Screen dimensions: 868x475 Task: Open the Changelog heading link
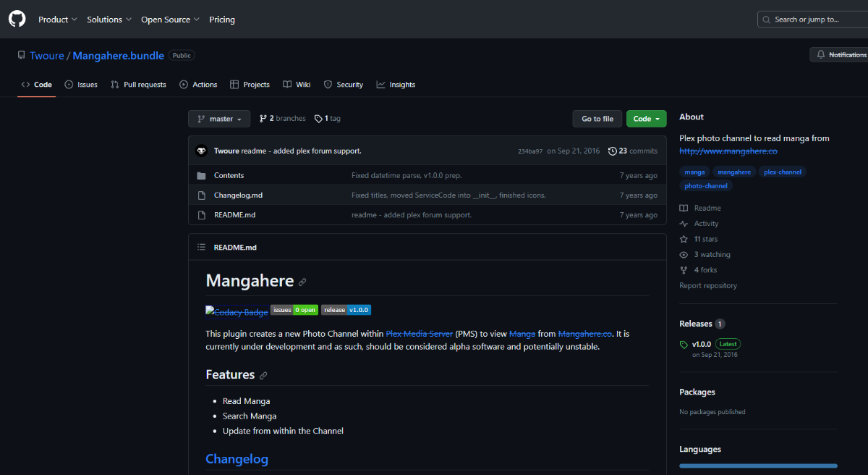tap(237, 459)
